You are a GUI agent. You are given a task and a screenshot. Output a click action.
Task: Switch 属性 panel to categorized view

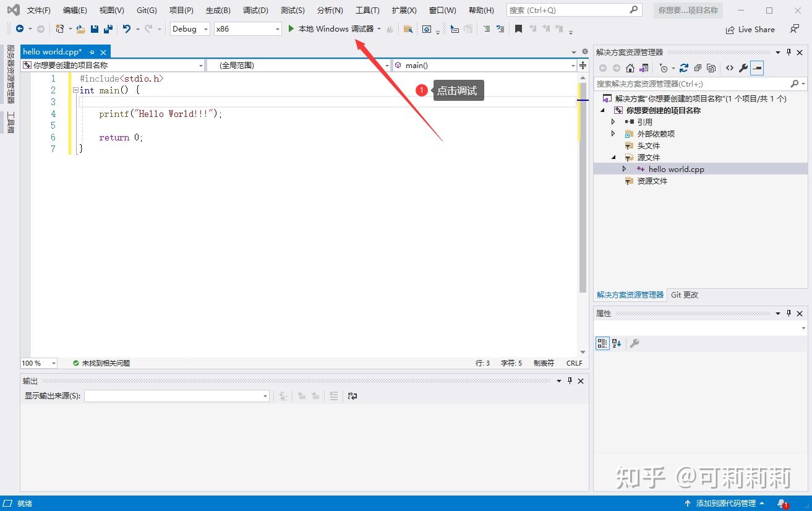(602, 343)
